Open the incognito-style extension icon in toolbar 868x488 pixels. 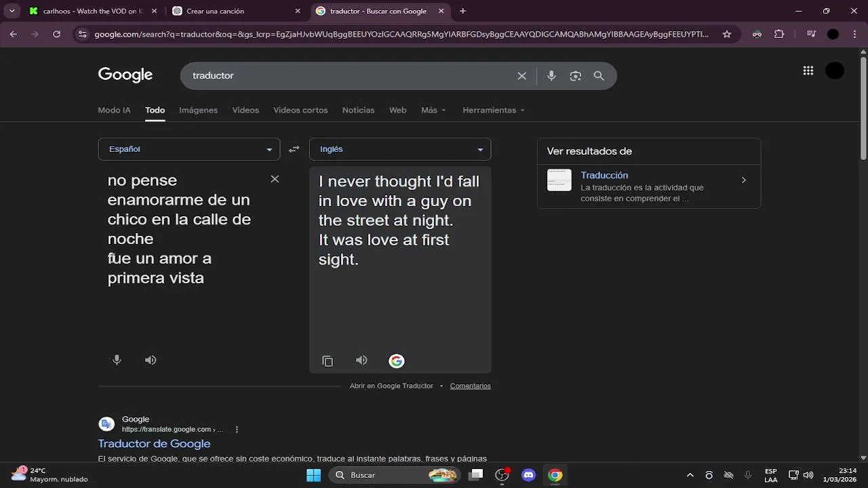(x=757, y=34)
